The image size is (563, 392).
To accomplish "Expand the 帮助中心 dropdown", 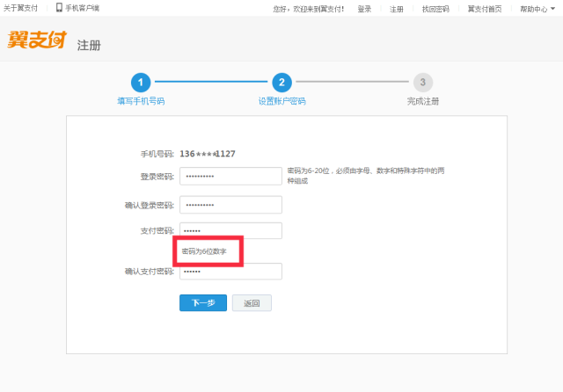I will (537, 9).
